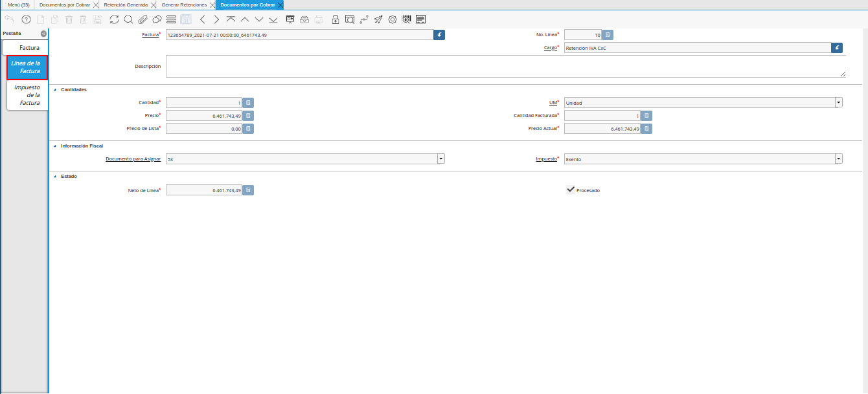Click the grayed print icon
The width and height of the screenshot is (868, 394).
(319, 19)
